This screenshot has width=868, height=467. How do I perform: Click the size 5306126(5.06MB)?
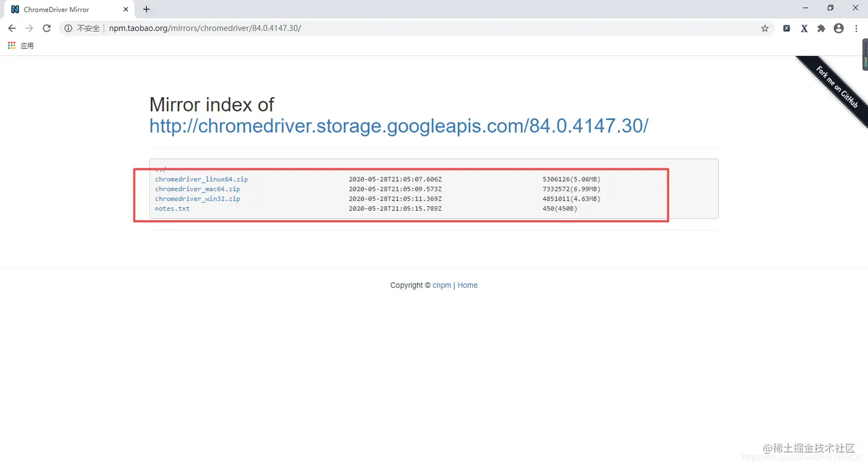(571, 179)
